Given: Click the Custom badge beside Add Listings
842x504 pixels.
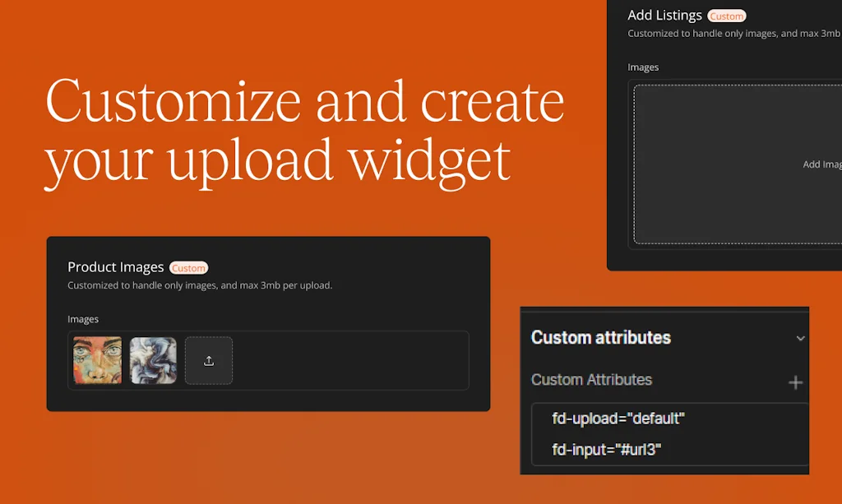Looking at the screenshot, I should 726,16.
